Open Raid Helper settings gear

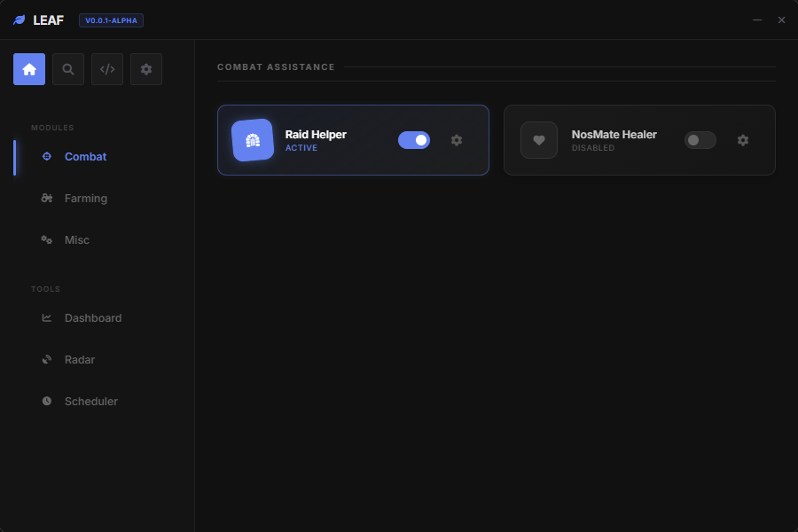click(457, 140)
